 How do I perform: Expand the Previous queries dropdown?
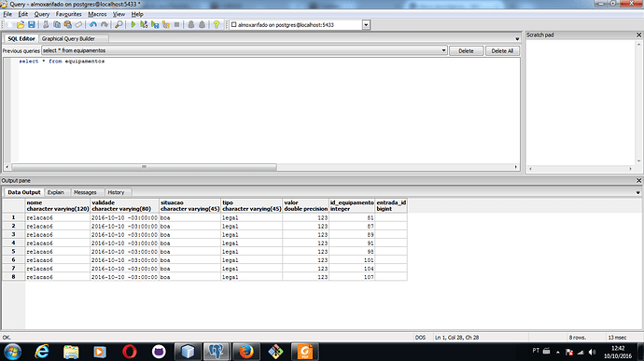point(443,50)
